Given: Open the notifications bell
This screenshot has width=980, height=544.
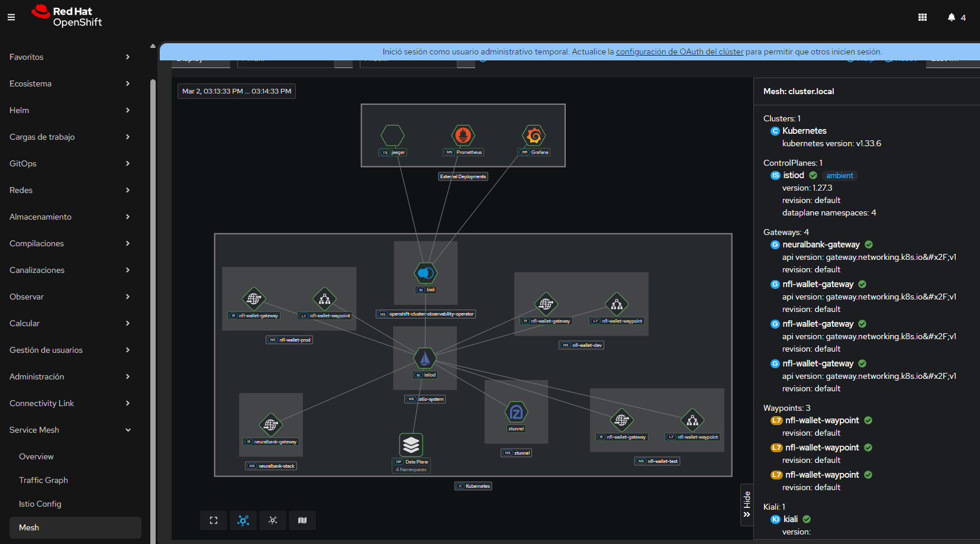Looking at the screenshot, I should click(x=951, y=17).
